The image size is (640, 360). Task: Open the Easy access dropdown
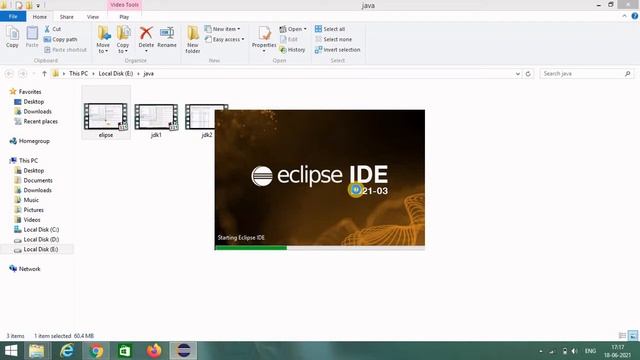(x=225, y=39)
